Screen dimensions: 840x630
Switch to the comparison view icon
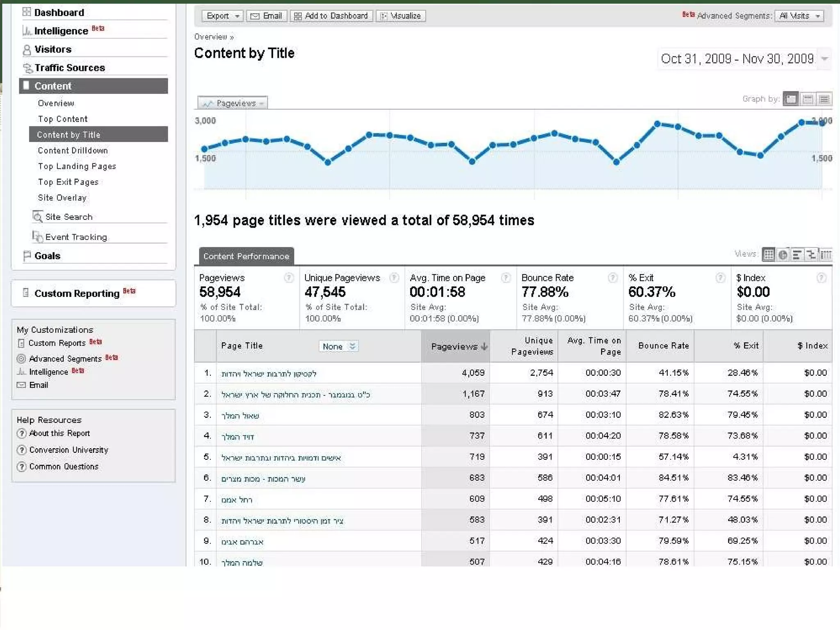click(811, 255)
